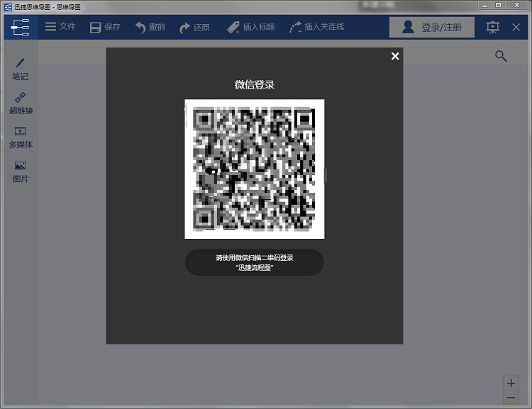Zoom out with the minus button

pos(511,398)
